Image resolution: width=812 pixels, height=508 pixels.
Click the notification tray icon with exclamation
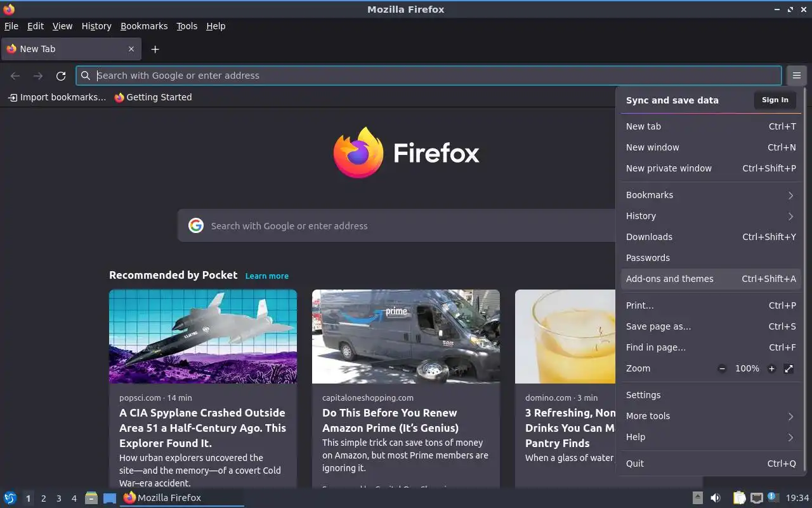click(x=773, y=497)
